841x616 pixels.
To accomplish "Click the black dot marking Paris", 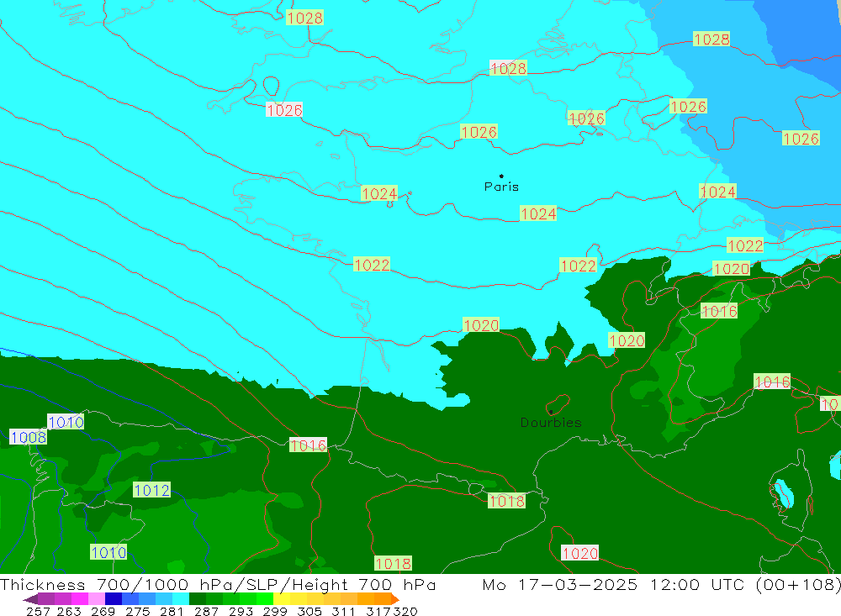I will tap(501, 176).
